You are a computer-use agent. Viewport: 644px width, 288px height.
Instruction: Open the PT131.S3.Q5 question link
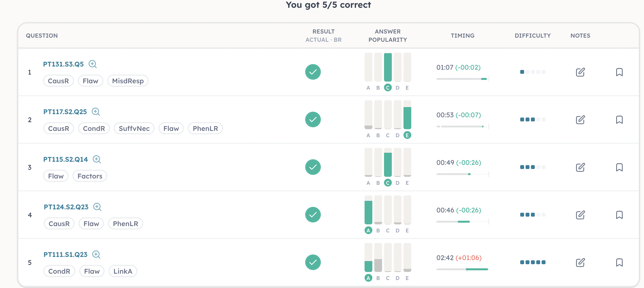[x=63, y=64]
